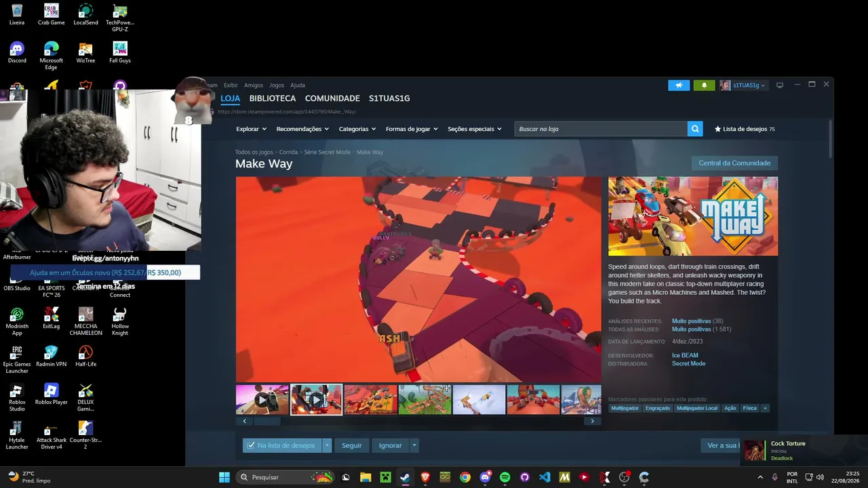Click the Buscar na loja search field
This screenshot has height=488, width=868.
tap(601, 129)
